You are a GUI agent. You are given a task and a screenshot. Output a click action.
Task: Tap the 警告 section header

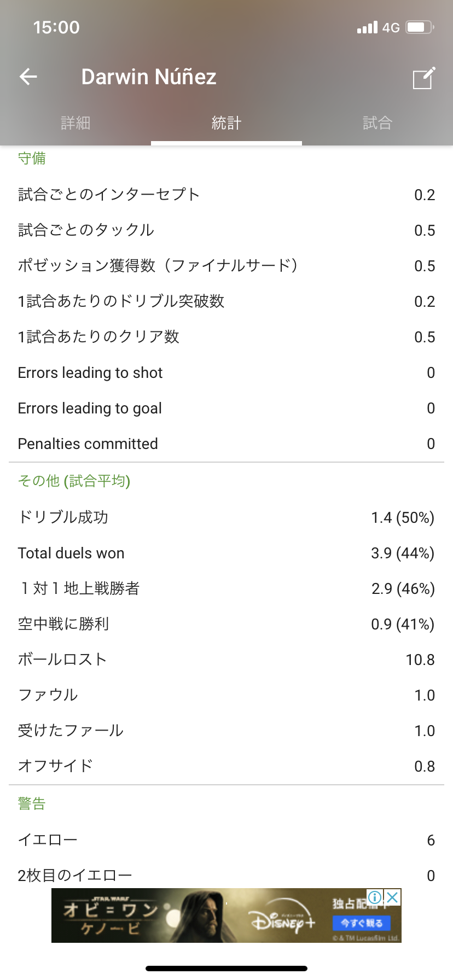[32, 803]
